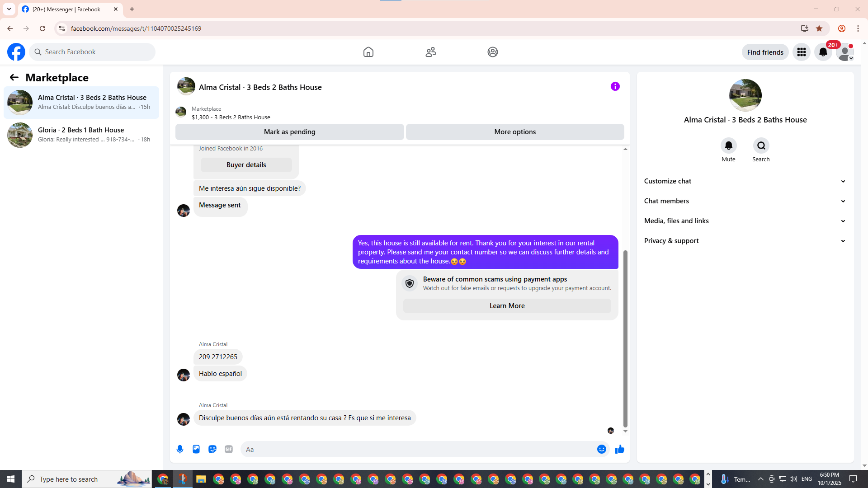Click the Facebook logo icon

tap(16, 52)
